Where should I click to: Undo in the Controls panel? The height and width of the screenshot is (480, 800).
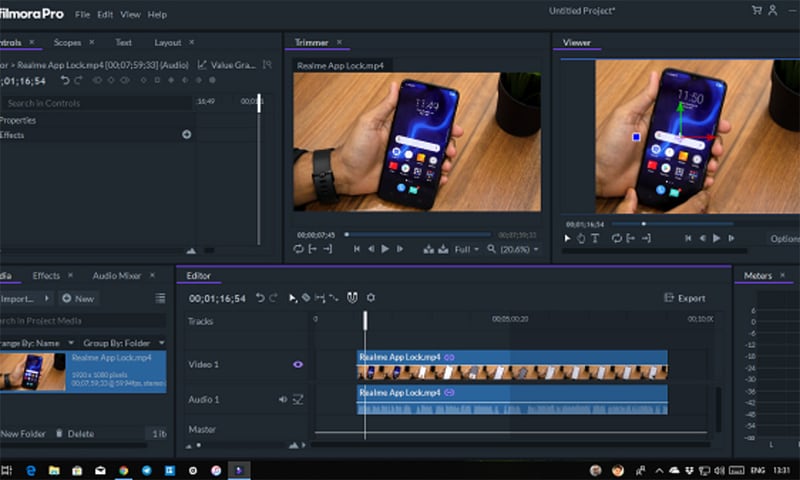tap(65, 80)
